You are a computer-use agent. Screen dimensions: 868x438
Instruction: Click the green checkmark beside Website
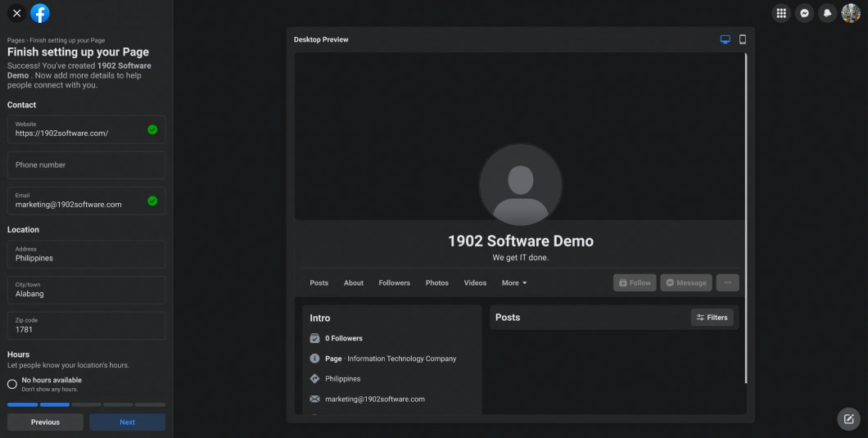click(152, 129)
